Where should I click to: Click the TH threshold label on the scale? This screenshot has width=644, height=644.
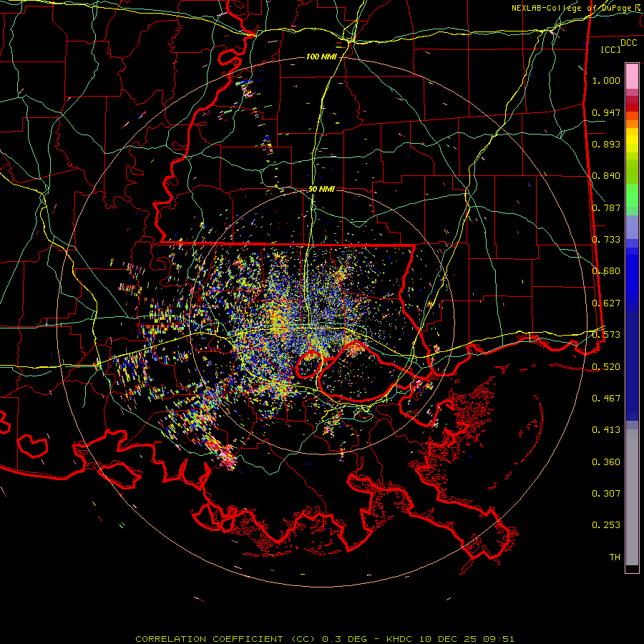pyautogui.click(x=615, y=557)
